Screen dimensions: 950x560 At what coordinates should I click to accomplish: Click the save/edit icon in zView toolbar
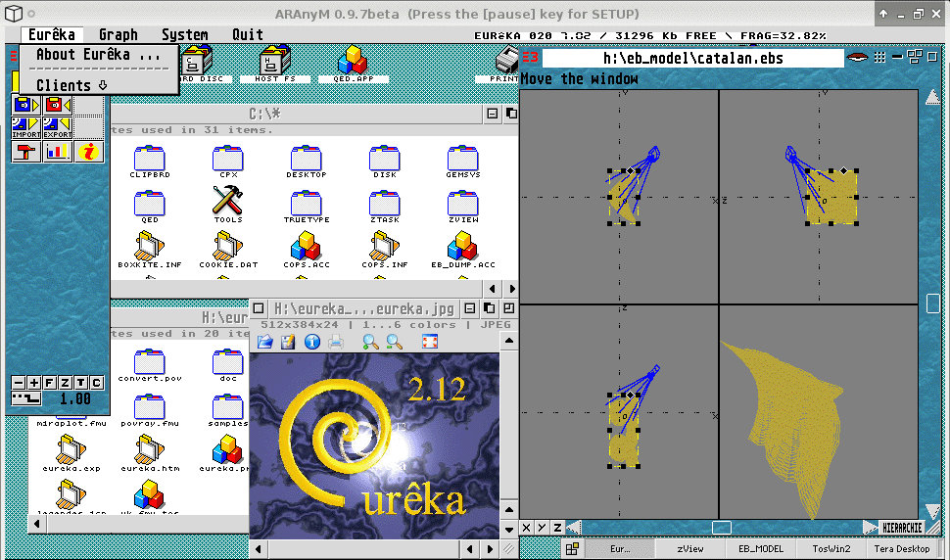288,342
